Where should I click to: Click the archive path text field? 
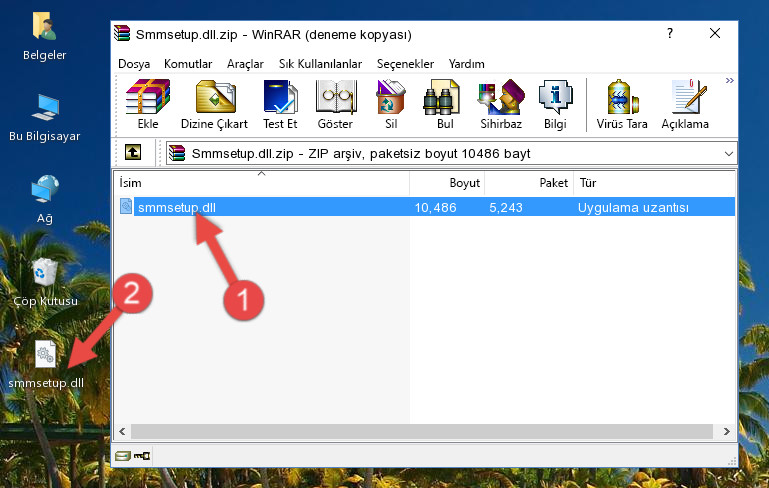coord(451,154)
